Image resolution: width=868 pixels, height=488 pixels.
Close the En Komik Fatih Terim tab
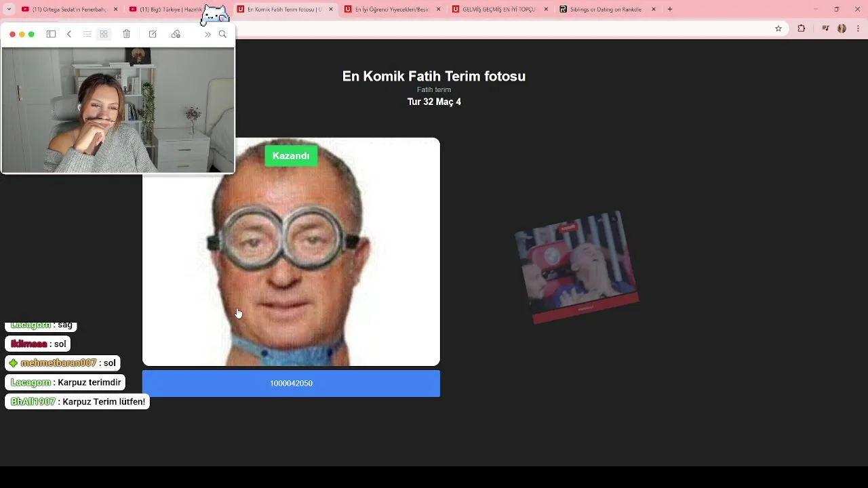pyautogui.click(x=331, y=9)
